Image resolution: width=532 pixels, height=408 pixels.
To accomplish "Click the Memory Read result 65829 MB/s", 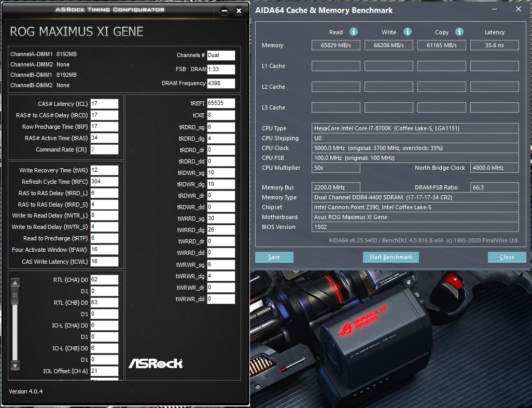I will (x=336, y=45).
